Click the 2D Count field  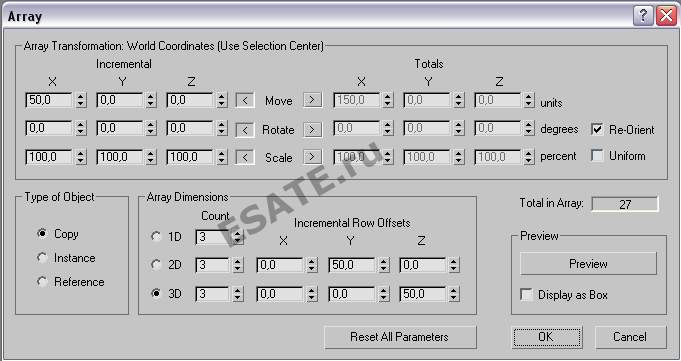(212, 265)
